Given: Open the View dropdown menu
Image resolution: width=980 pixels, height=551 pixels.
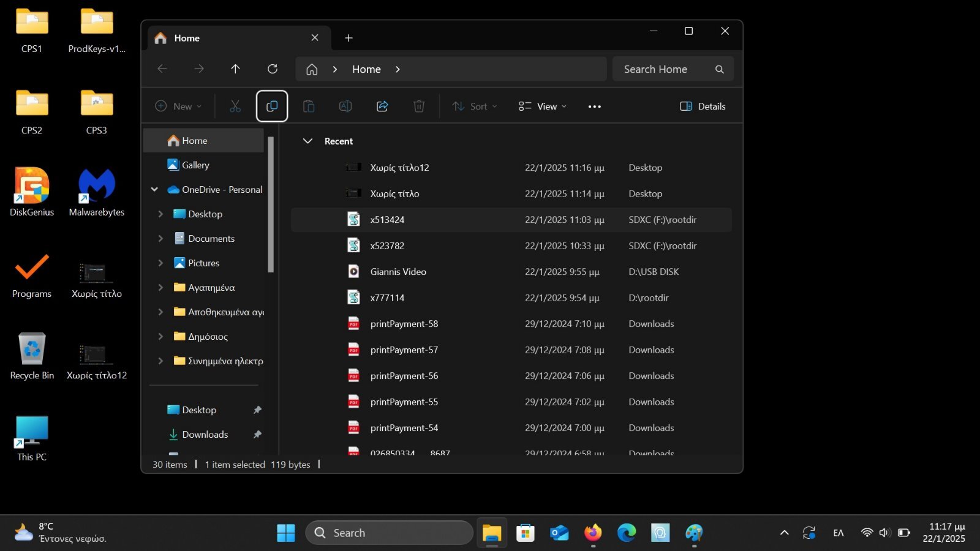Looking at the screenshot, I should click(542, 107).
